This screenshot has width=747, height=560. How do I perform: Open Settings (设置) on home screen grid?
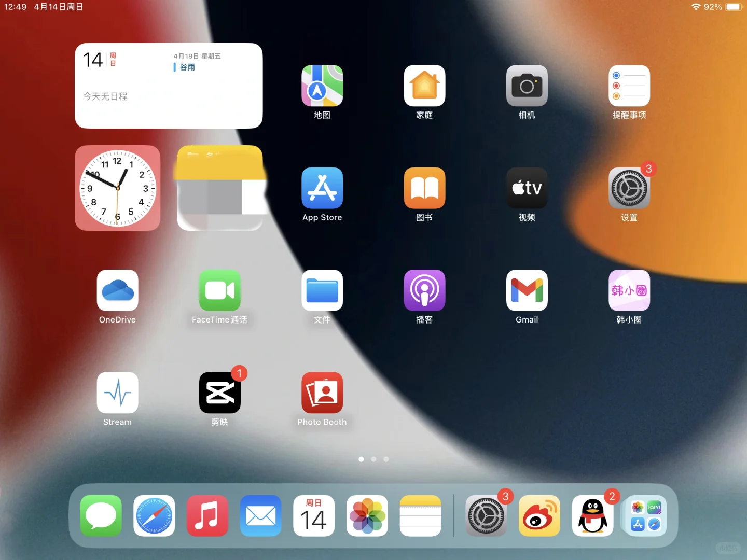629,188
